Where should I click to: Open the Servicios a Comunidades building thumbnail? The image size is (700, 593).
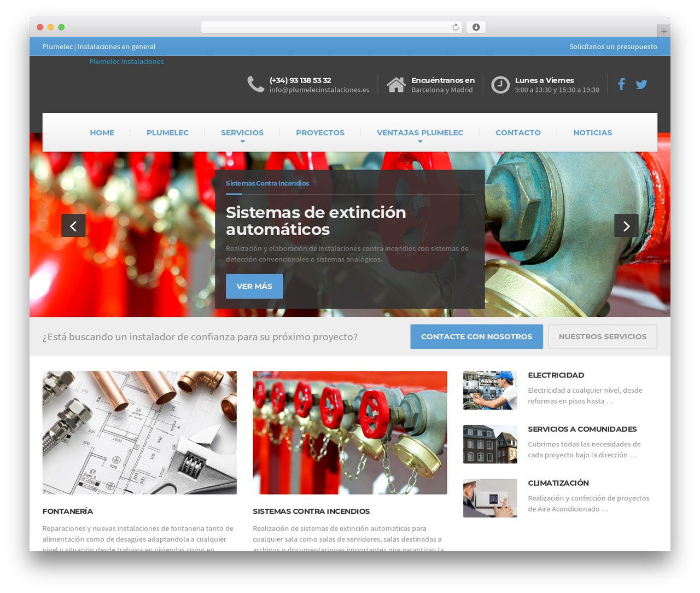click(x=490, y=444)
